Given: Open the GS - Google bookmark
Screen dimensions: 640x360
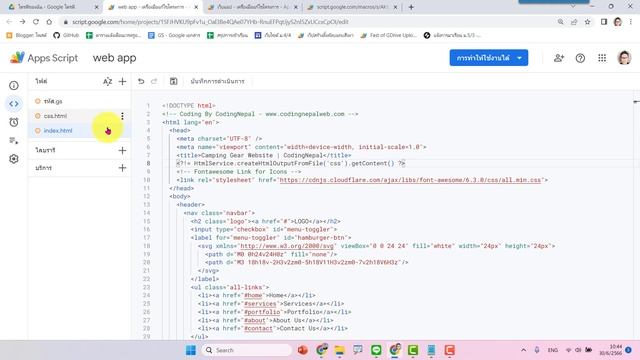Looking at the screenshot, I should pos(174,36).
